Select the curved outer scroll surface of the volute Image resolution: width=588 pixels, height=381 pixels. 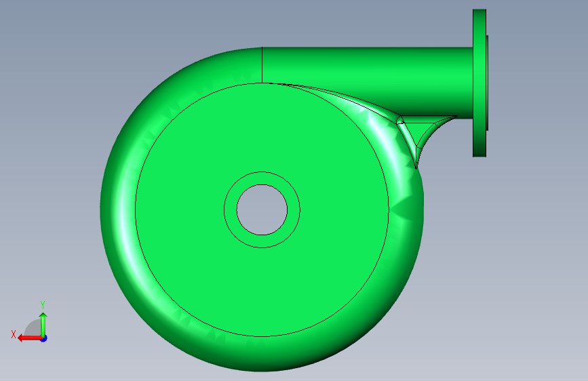119,210
